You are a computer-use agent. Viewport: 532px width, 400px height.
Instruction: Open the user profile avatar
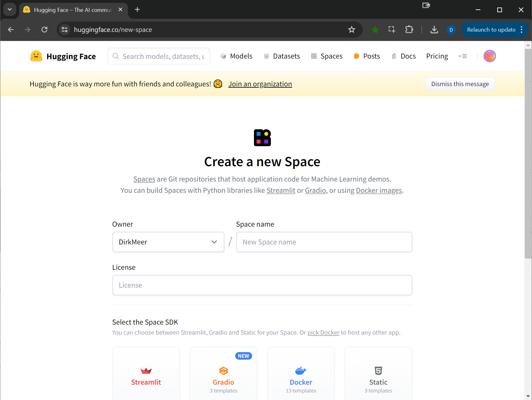point(489,56)
